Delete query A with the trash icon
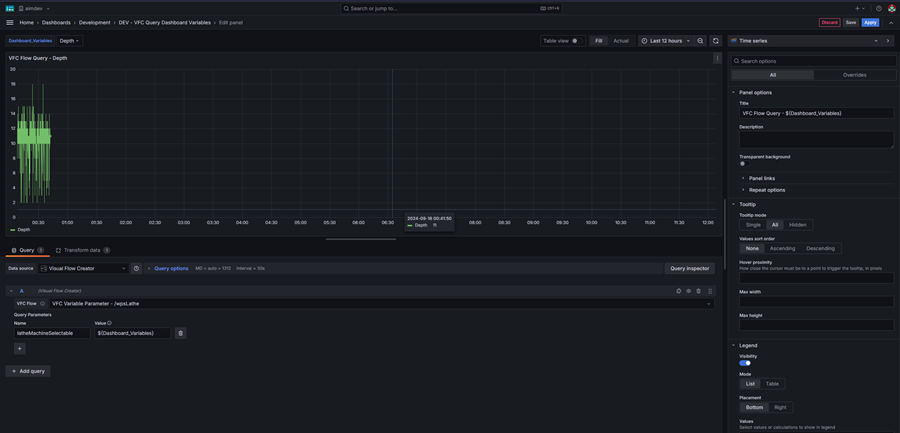The width and height of the screenshot is (900, 433). tap(699, 291)
